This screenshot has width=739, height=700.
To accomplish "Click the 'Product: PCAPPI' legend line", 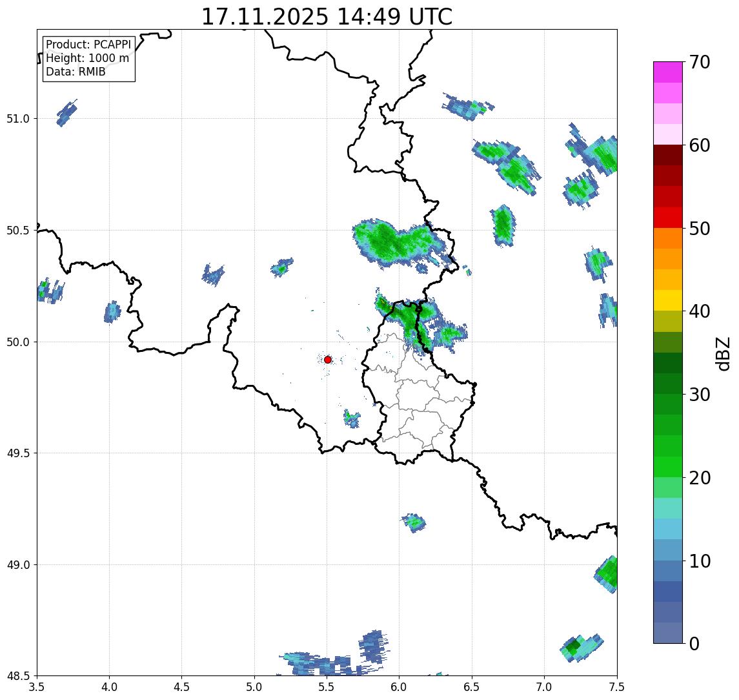I will [x=88, y=45].
